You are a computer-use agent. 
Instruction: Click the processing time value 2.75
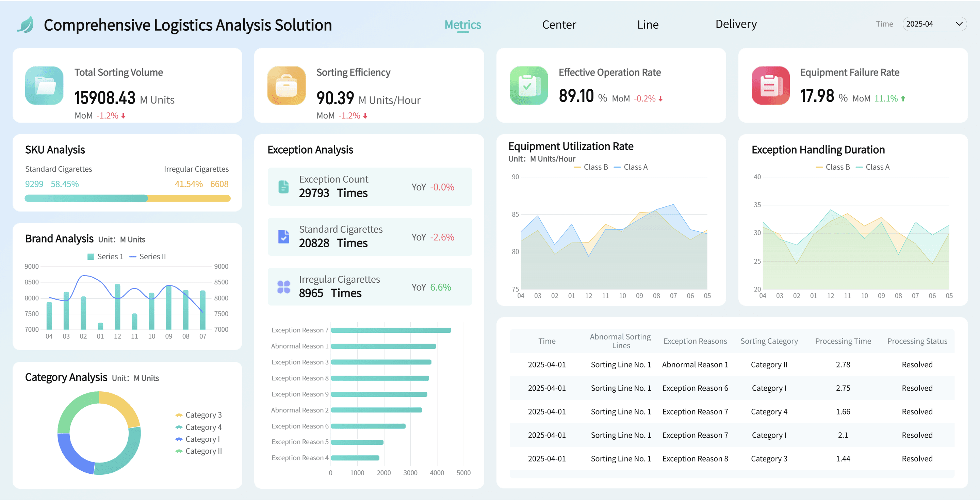click(x=843, y=388)
